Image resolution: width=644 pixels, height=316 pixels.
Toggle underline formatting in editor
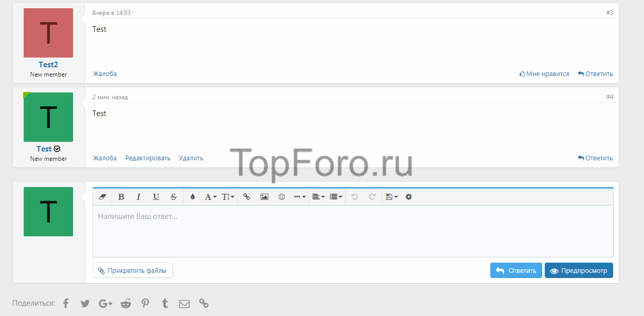click(x=156, y=197)
